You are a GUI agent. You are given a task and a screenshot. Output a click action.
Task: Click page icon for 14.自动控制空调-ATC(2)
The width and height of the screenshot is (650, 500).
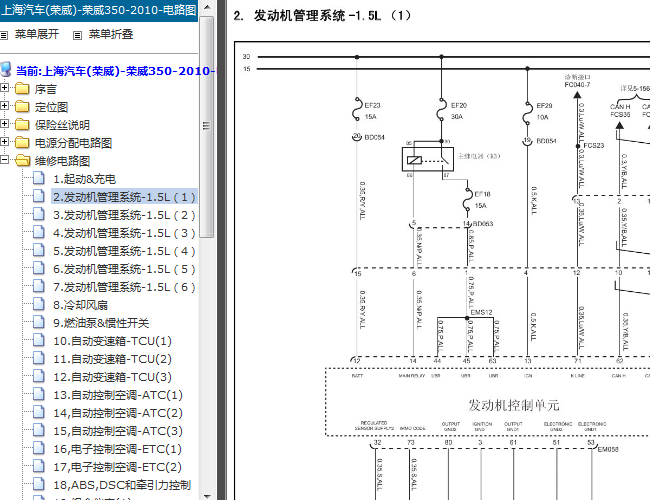click(x=39, y=412)
